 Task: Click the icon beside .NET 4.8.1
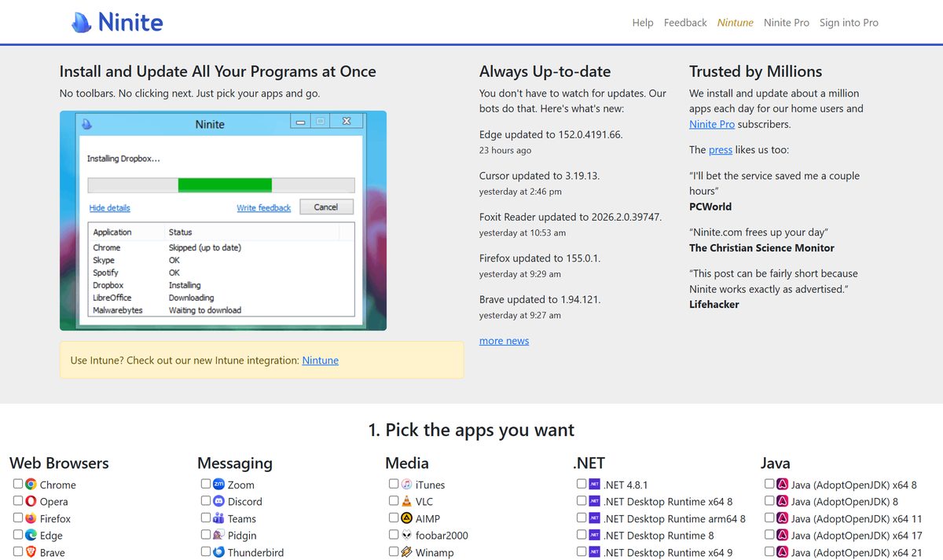pos(594,485)
